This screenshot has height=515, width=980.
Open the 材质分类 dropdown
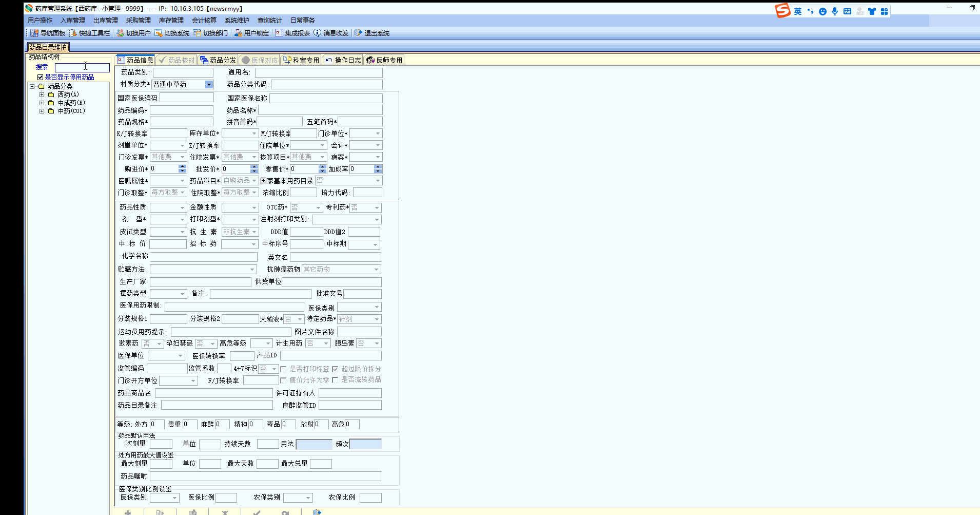pos(209,84)
